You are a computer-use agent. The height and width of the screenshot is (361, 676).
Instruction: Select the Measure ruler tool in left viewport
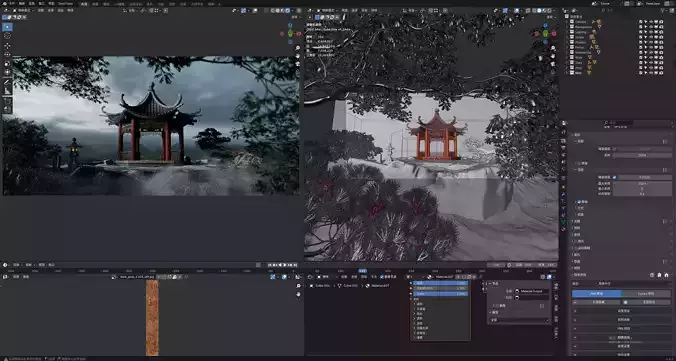point(7,91)
